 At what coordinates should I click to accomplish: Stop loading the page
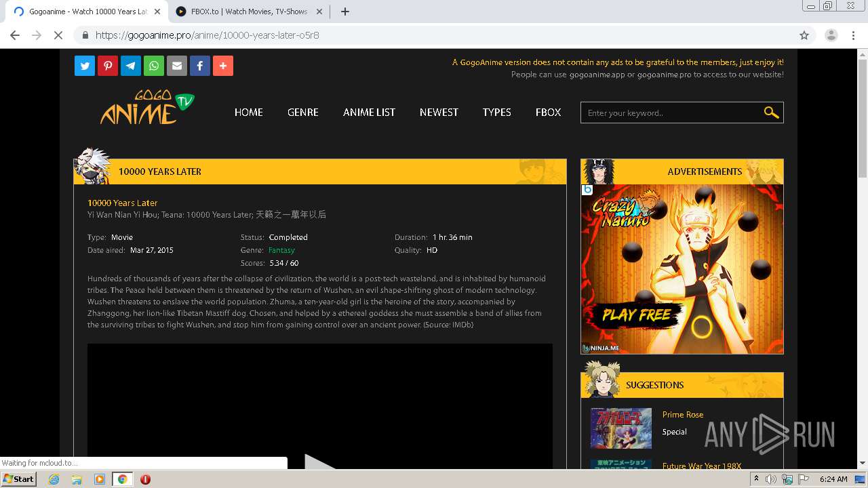tap(58, 35)
